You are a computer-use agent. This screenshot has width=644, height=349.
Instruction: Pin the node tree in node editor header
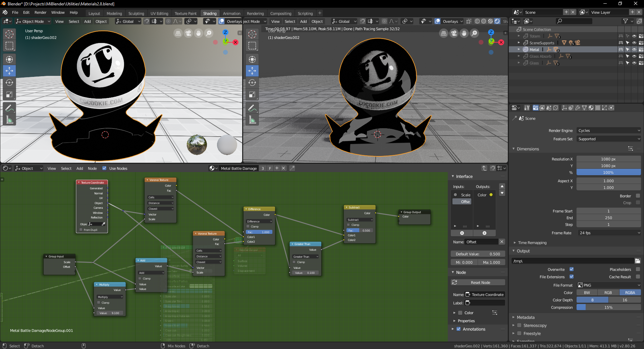point(292,168)
